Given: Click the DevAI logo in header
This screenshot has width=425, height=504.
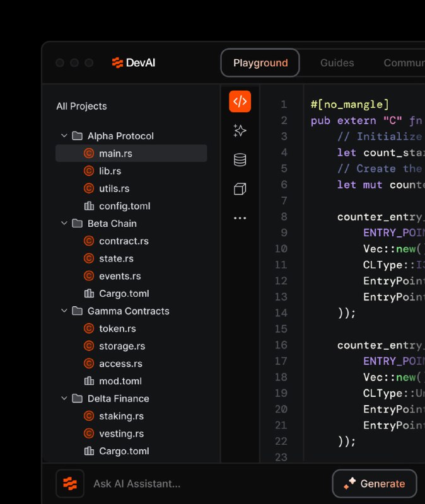Looking at the screenshot, I should [x=134, y=62].
